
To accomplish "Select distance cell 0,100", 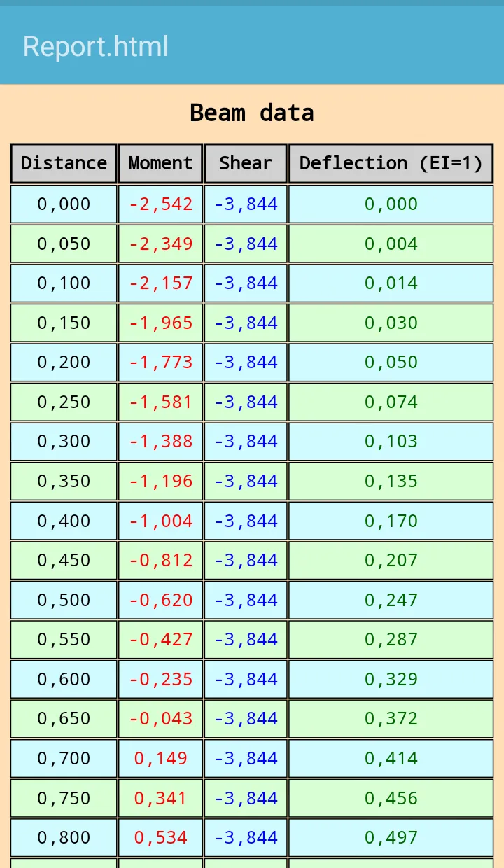I will (64, 283).
